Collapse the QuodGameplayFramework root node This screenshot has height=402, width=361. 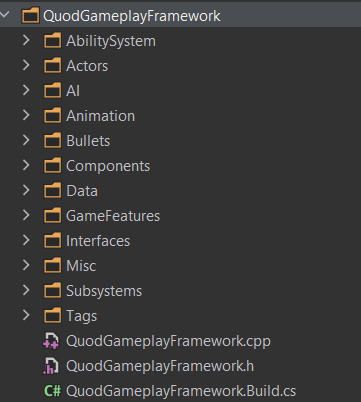[5, 14]
